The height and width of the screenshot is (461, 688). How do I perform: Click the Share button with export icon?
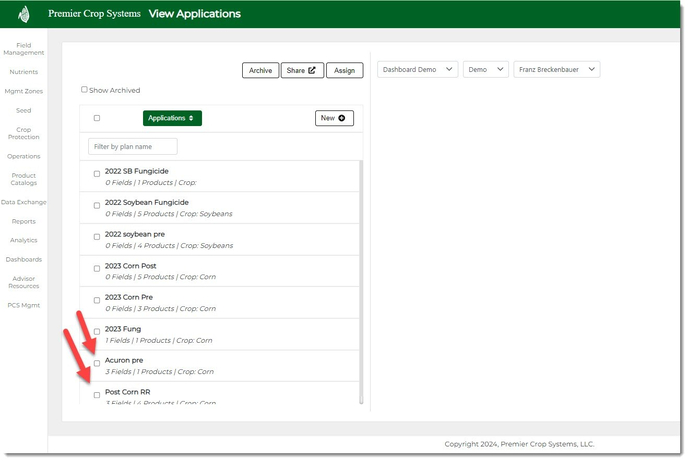301,70
